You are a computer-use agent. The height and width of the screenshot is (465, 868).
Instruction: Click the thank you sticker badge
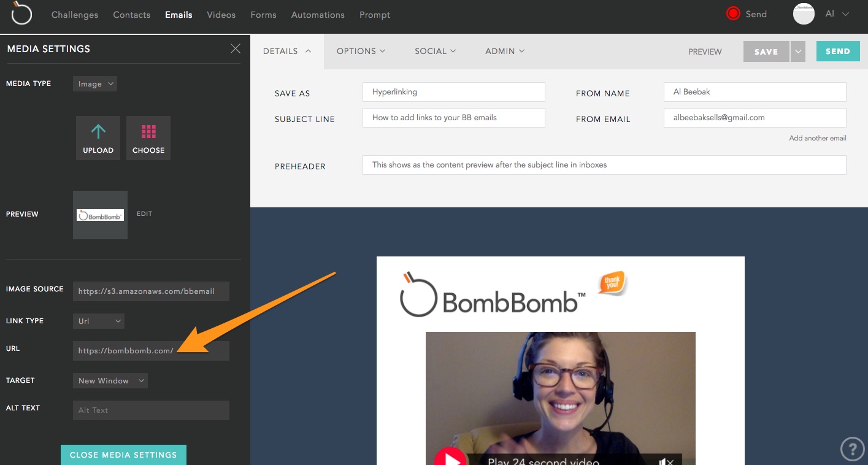[613, 283]
